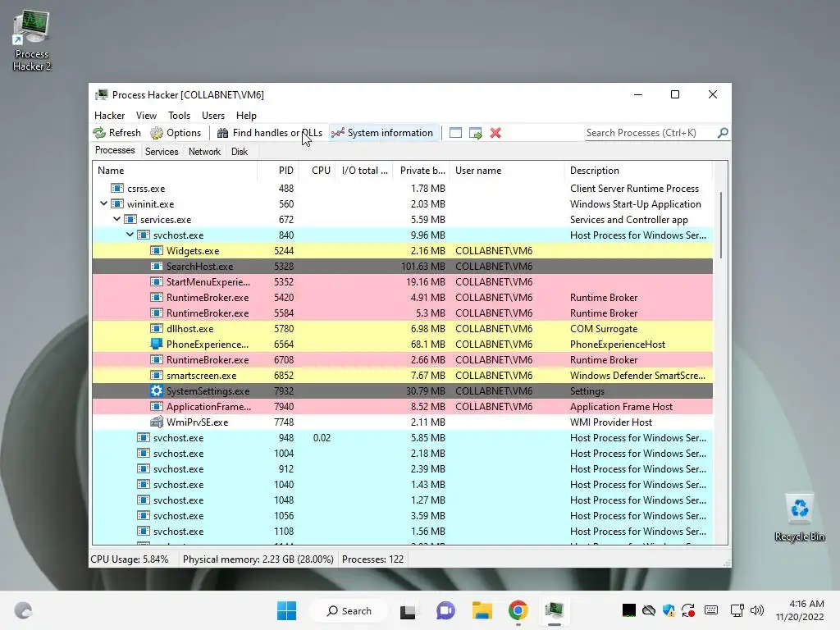840x630 pixels.
Task: Open the Users menu
Action: [213, 115]
